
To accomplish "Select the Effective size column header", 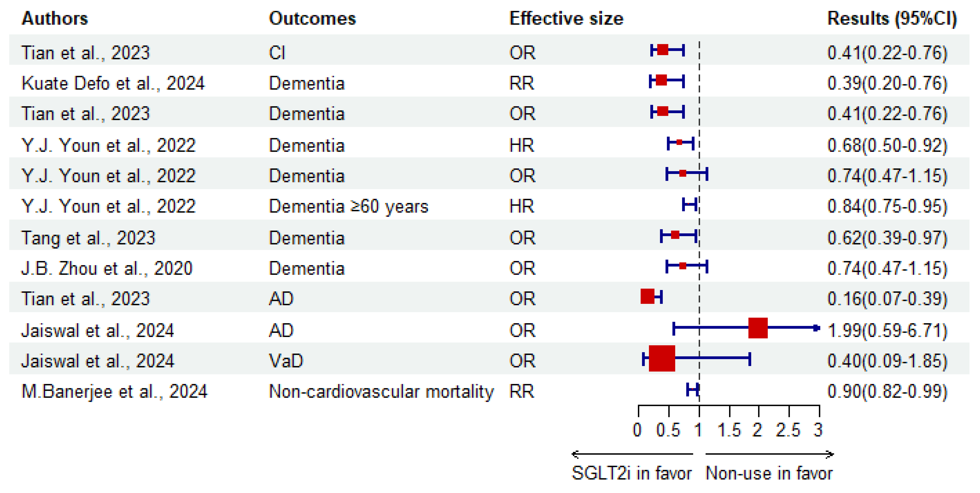I will click(x=566, y=18).
